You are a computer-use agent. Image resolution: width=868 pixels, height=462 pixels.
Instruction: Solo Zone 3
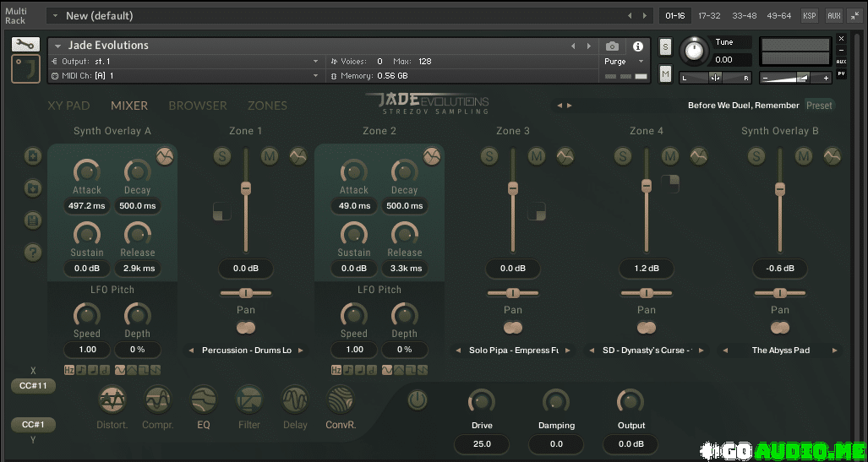click(x=489, y=156)
